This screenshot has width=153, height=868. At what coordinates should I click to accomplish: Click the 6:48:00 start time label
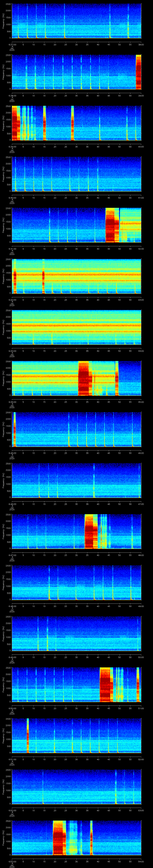click(12, 606)
